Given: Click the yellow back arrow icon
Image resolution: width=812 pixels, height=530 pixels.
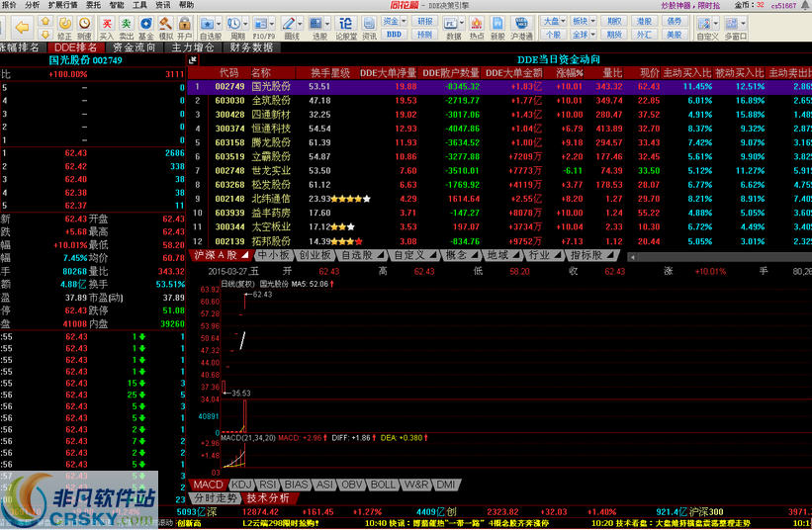Looking at the screenshot, I should pos(23,27).
